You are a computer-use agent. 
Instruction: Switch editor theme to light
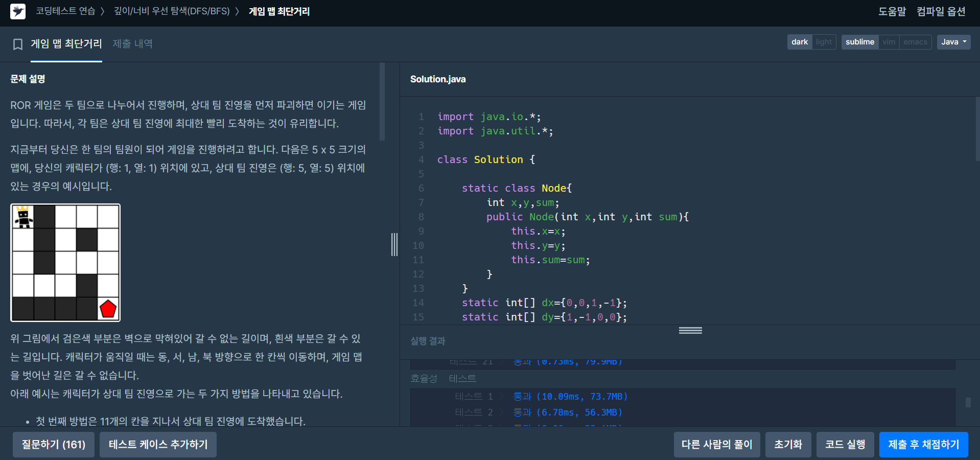pyautogui.click(x=824, y=42)
